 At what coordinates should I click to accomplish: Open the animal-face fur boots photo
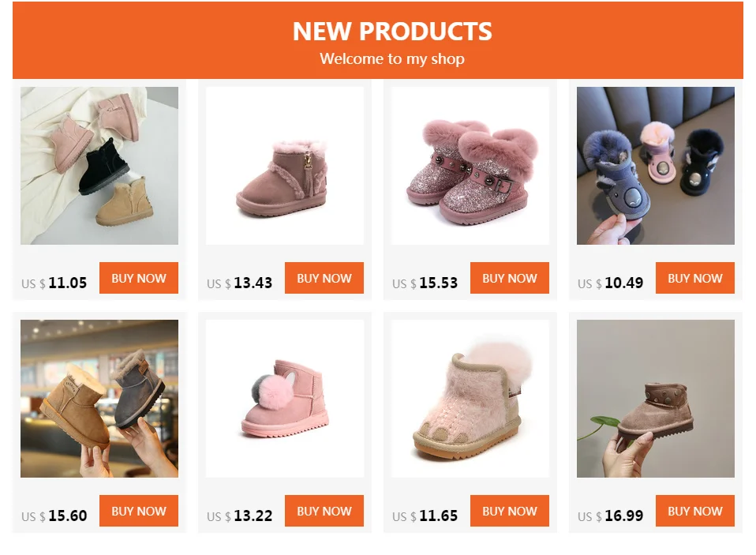(656, 165)
